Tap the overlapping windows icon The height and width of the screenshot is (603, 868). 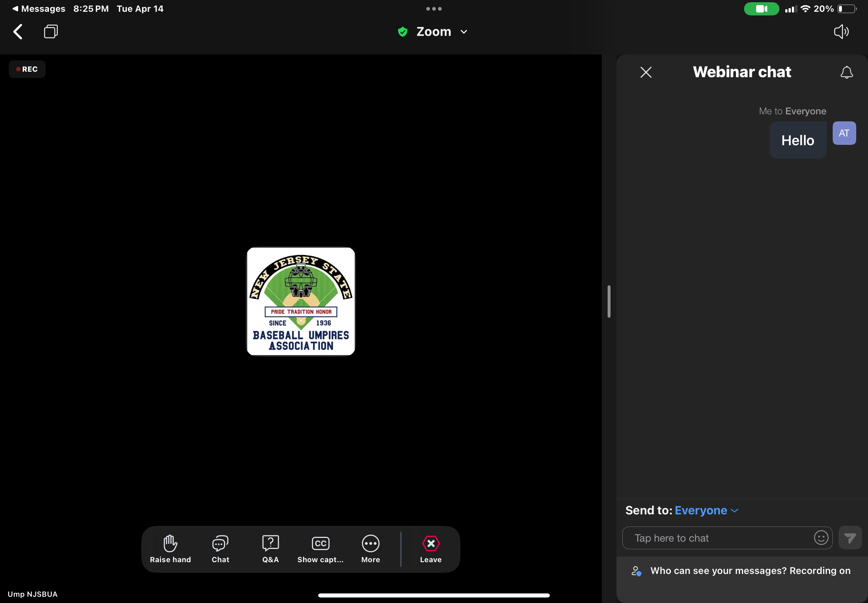point(51,32)
